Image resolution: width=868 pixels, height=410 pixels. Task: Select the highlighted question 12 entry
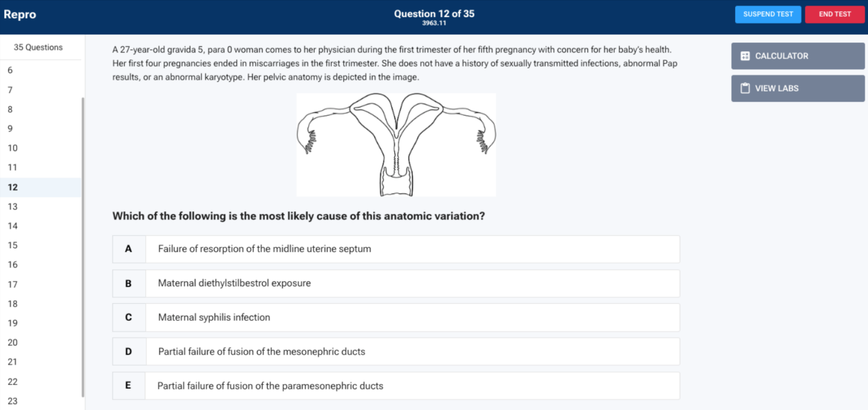pyautogui.click(x=12, y=187)
